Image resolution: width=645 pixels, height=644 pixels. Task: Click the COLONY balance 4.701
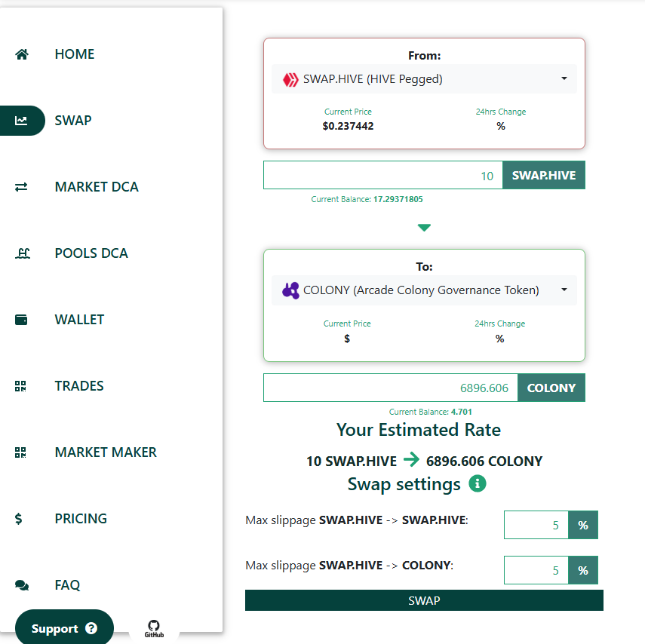click(461, 412)
